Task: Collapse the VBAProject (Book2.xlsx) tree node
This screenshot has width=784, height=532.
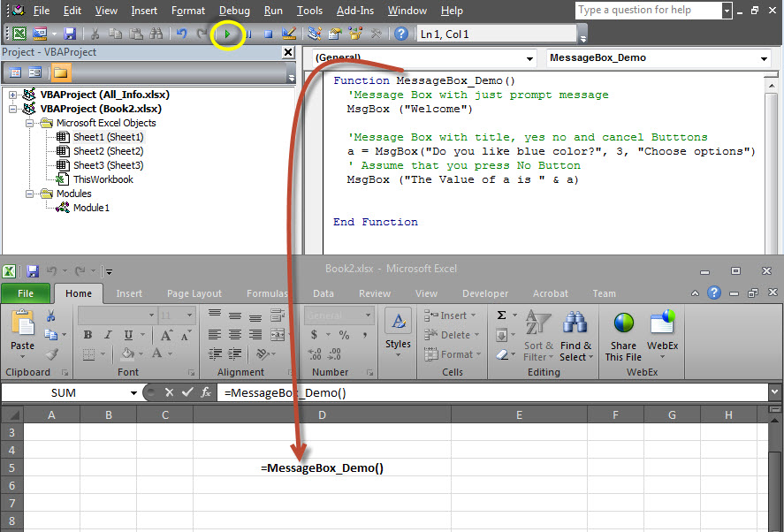Action: pos(12,109)
